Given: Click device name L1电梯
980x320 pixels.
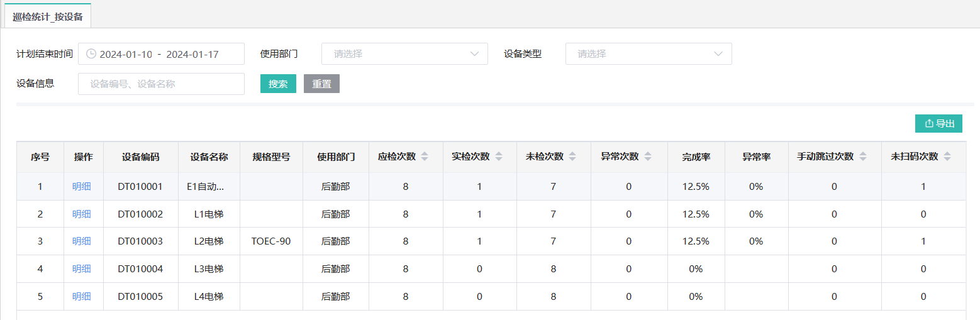Looking at the screenshot, I should click(209, 214).
